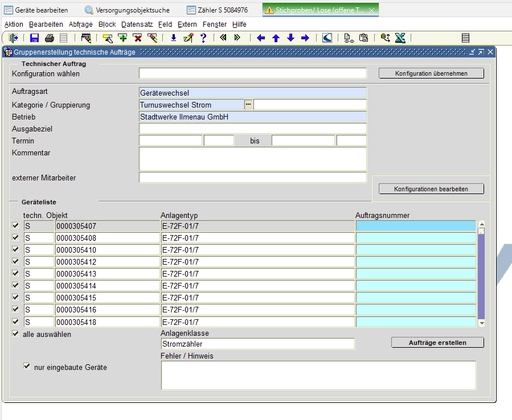
Task: Click the Excel export icon
Action: point(400,38)
